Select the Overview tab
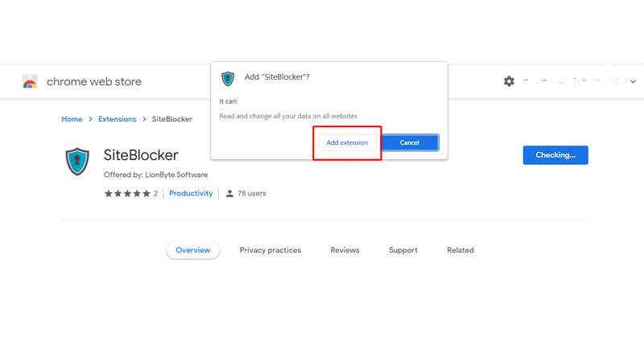644x362 pixels. click(193, 250)
